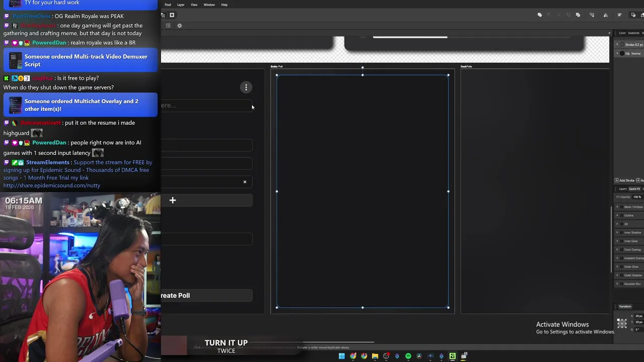Screen dimensions: 644x362
Task: Open File Explorer from the taskbar
Action: coord(375,356)
